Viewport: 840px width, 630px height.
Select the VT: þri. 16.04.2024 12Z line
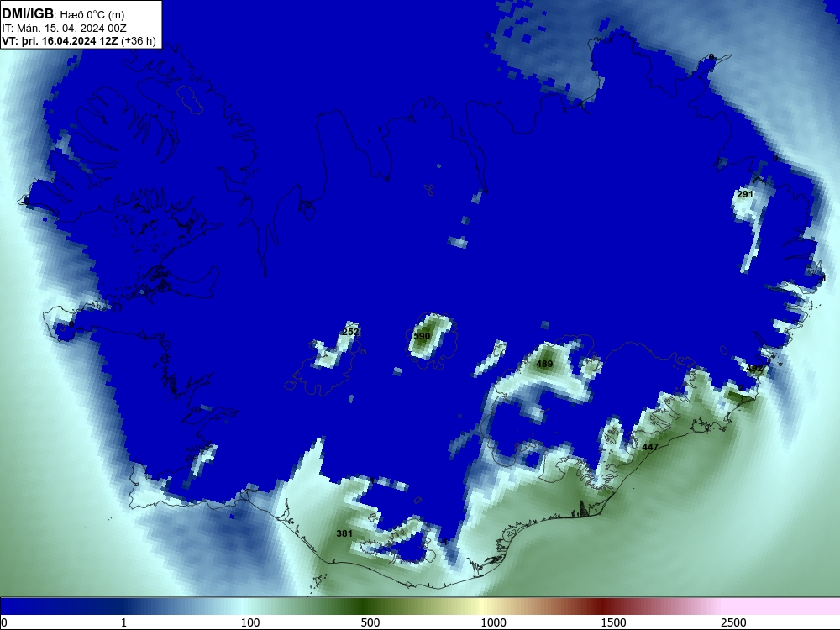pyautogui.click(x=79, y=41)
